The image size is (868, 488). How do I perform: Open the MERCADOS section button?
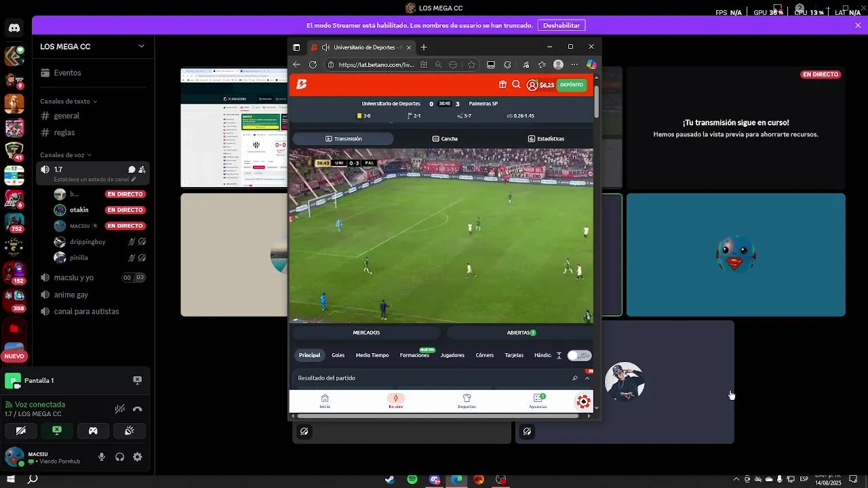[366, 333]
